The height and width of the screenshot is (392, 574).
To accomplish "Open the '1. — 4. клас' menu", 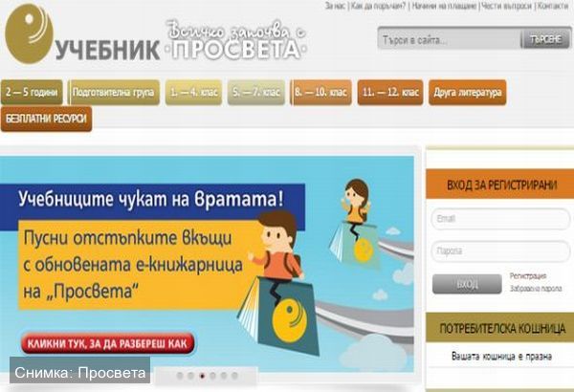I will [x=193, y=92].
